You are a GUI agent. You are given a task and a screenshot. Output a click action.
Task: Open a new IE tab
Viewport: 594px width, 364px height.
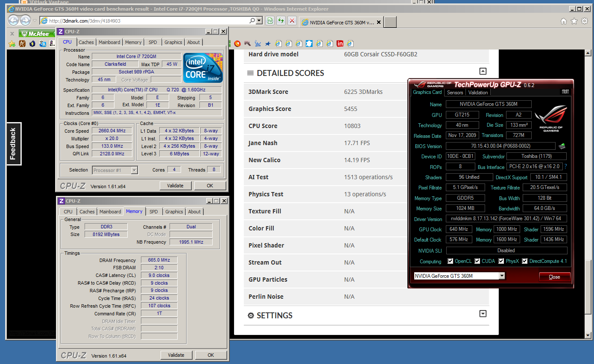click(x=390, y=22)
